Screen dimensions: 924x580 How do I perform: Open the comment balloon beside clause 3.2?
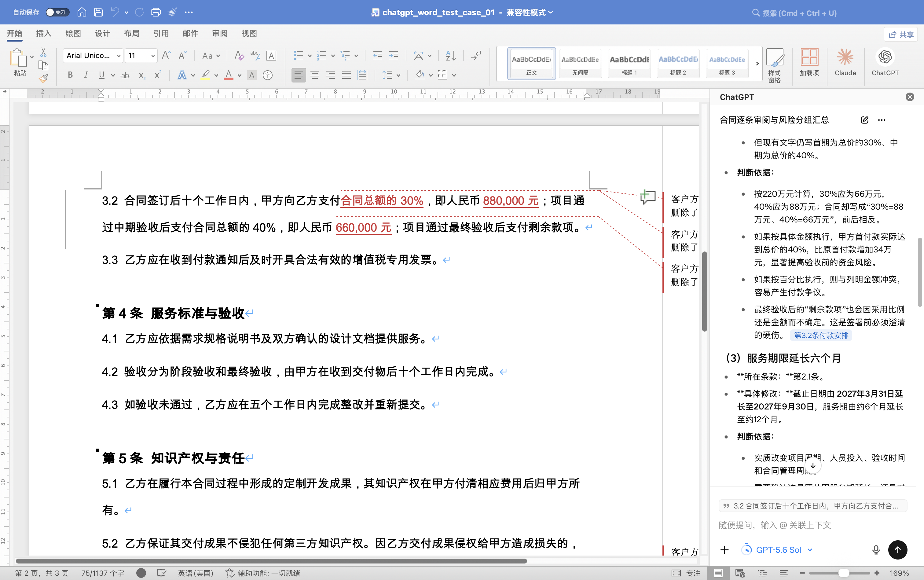(x=647, y=197)
